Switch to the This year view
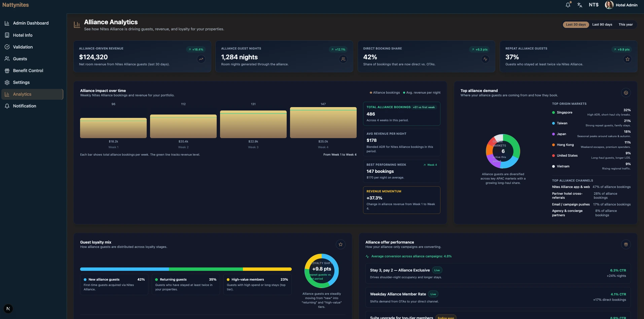 click(x=625, y=24)
